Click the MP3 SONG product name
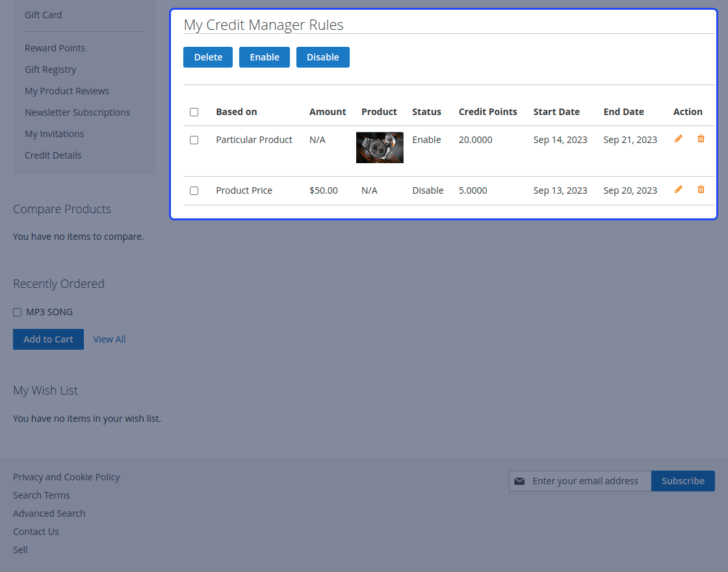 (x=49, y=312)
